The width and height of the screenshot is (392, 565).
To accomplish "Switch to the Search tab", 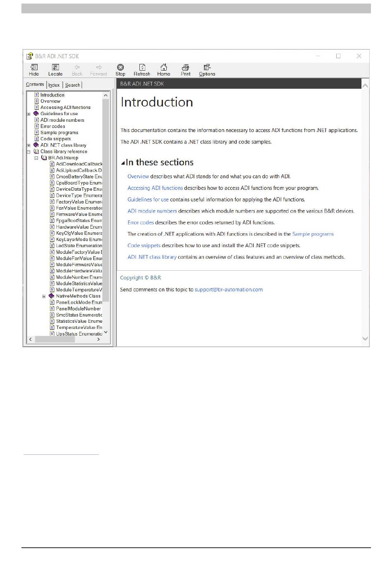I will point(73,85).
